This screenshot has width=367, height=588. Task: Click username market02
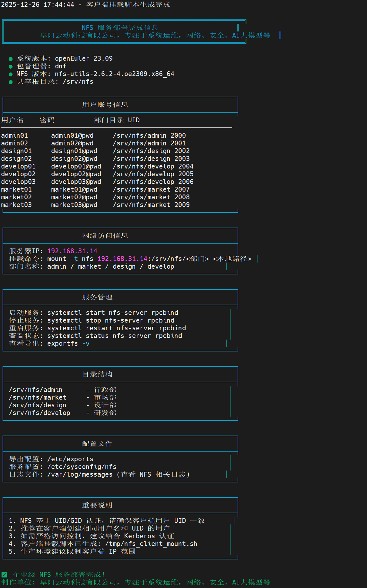(x=16, y=197)
